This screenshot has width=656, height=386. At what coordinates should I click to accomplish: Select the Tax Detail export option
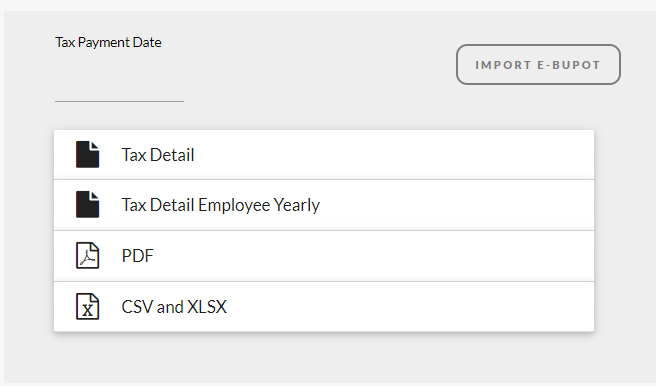tap(324, 155)
